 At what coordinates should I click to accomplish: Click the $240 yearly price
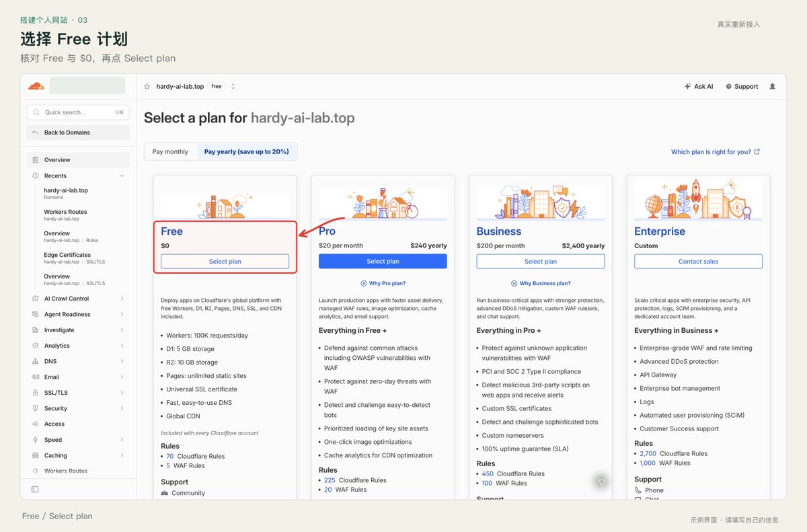428,246
